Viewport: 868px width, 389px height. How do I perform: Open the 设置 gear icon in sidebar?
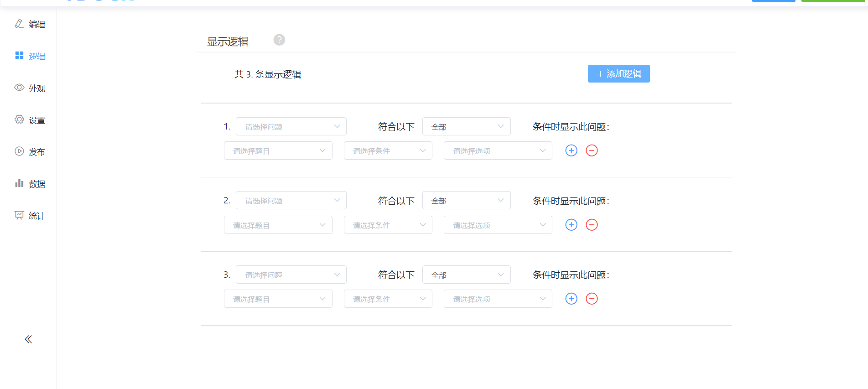pos(19,119)
